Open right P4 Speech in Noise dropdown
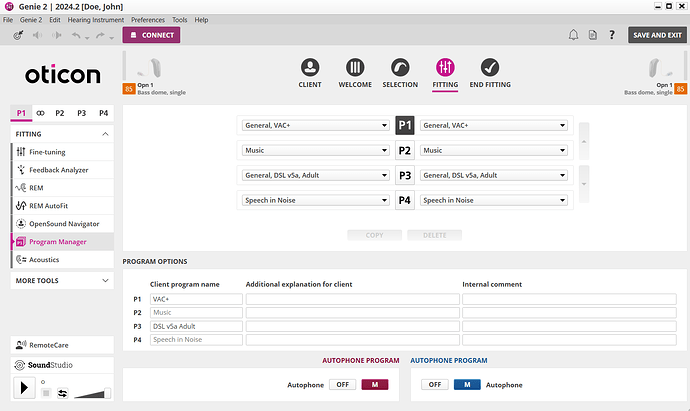The image size is (690, 411). pyautogui.click(x=494, y=200)
